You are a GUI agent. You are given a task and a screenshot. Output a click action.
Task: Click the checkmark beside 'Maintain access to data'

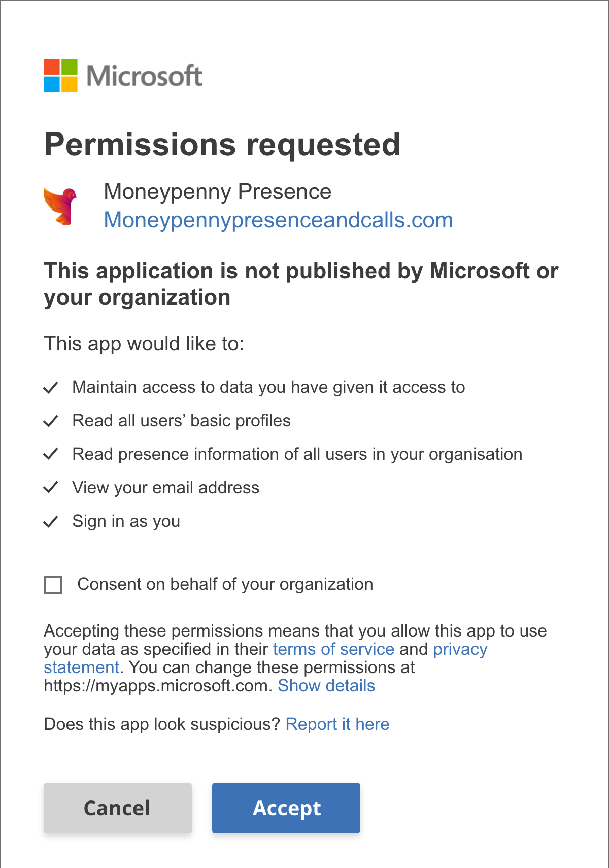(x=51, y=387)
